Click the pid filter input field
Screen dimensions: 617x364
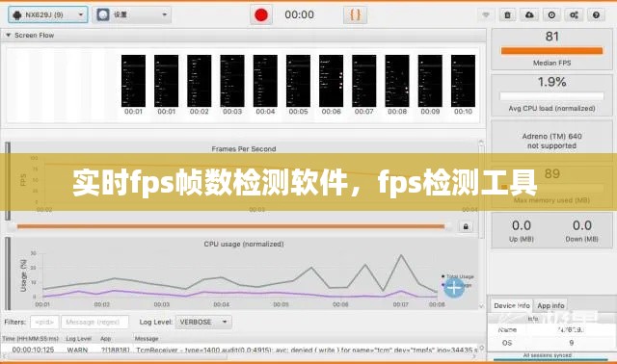click(44, 322)
